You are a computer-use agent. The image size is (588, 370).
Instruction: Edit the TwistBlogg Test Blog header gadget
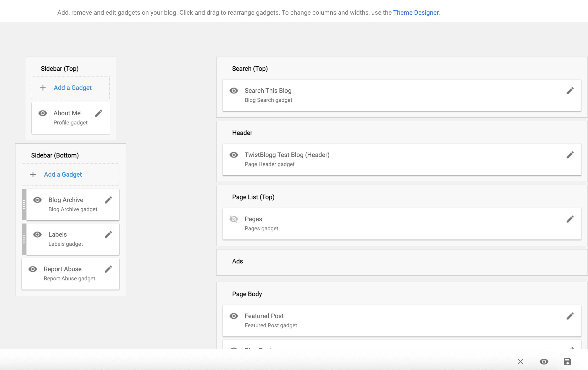click(570, 155)
